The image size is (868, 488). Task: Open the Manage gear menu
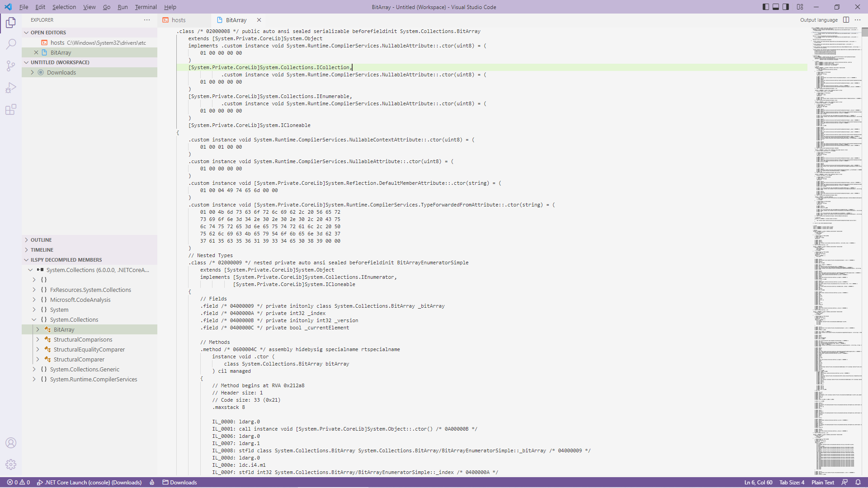click(x=11, y=465)
